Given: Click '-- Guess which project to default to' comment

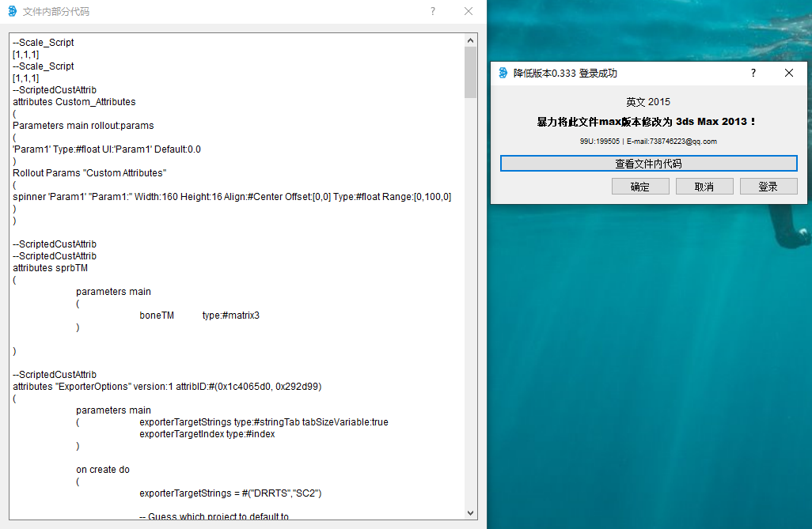Looking at the screenshot, I should (214, 516).
